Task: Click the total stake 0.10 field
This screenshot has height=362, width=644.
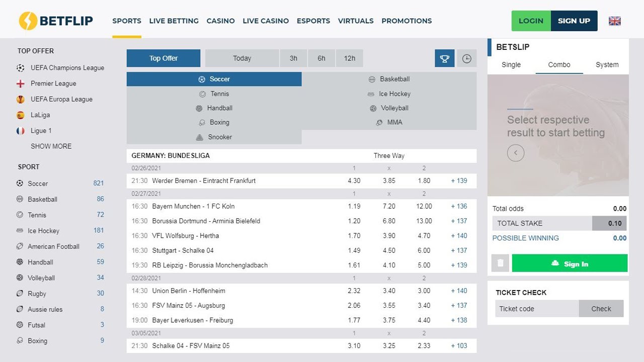Action: [609, 223]
